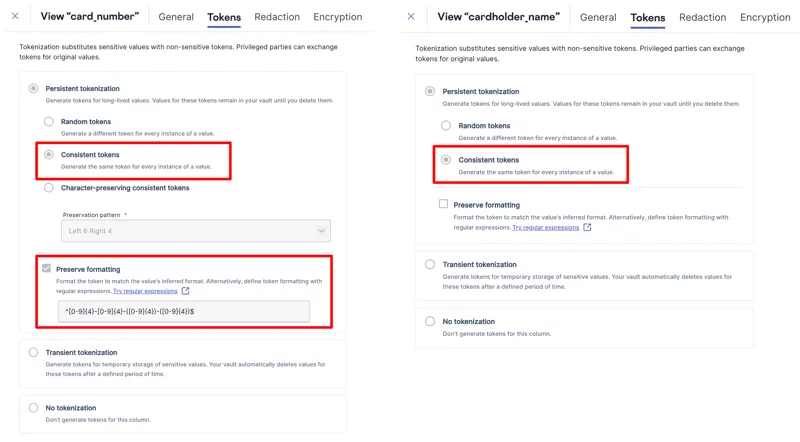Select Random tokens in cardholder_name panel

pos(446,126)
